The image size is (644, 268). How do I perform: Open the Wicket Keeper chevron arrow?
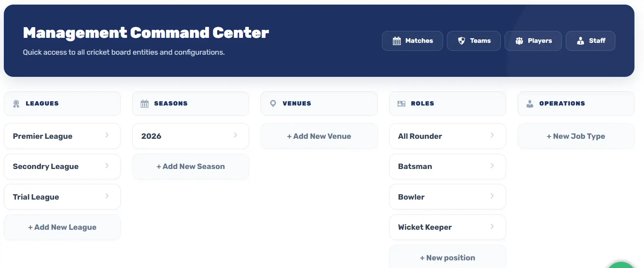[492, 226]
